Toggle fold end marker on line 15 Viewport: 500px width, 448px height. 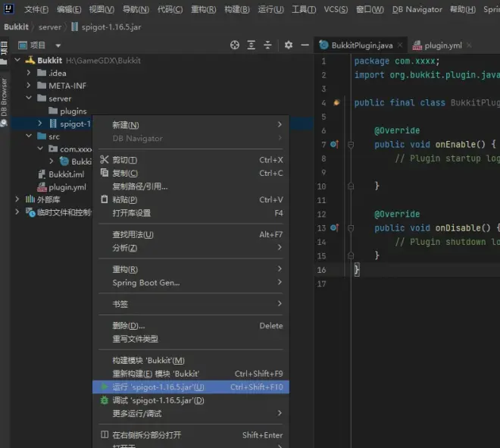point(351,255)
